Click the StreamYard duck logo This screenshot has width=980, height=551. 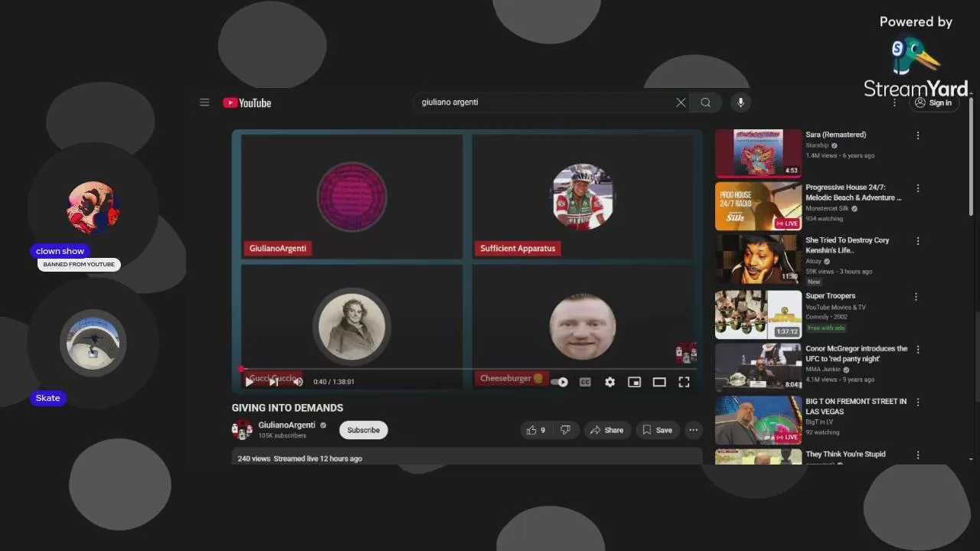pos(916,57)
